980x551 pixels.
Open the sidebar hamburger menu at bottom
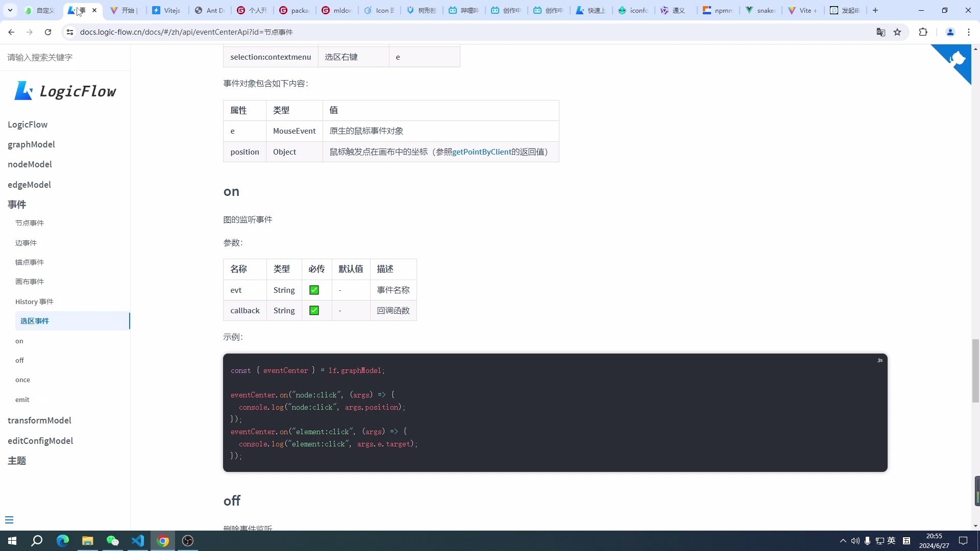(10, 519)
